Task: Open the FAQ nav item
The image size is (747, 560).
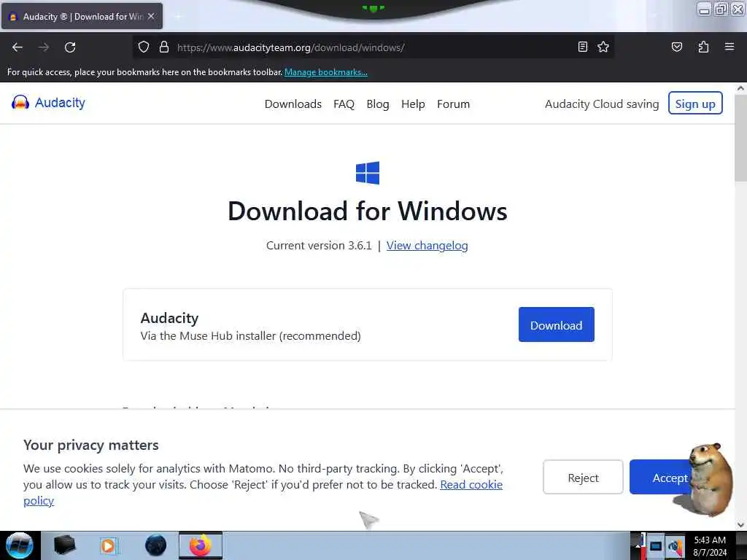Action: pos(344,104)
